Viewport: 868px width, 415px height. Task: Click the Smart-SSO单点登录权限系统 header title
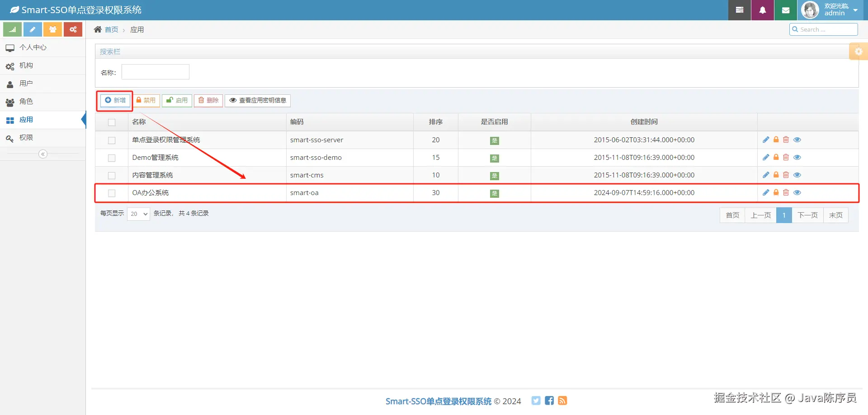click(x=75, y=10)
